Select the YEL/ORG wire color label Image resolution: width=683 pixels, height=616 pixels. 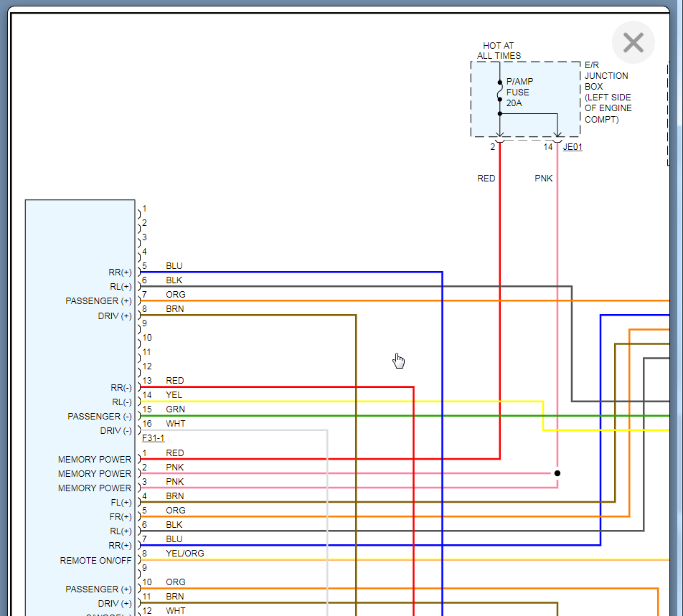pos(184,554)
